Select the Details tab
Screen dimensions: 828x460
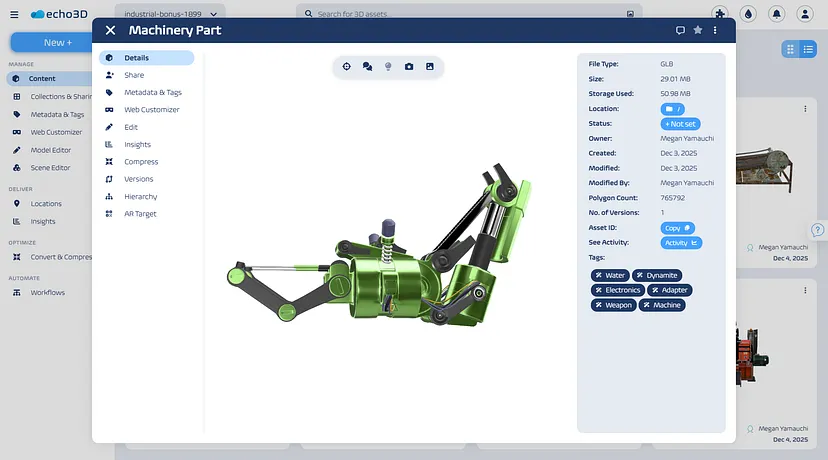pyautogui.click(x=146, y=58)
